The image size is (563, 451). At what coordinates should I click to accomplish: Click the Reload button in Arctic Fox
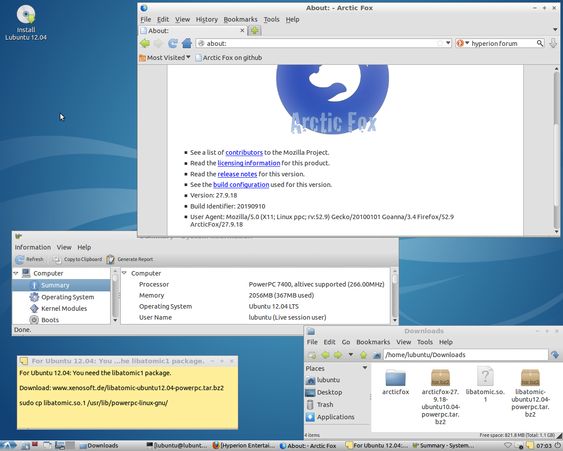[x=173, y=43]
